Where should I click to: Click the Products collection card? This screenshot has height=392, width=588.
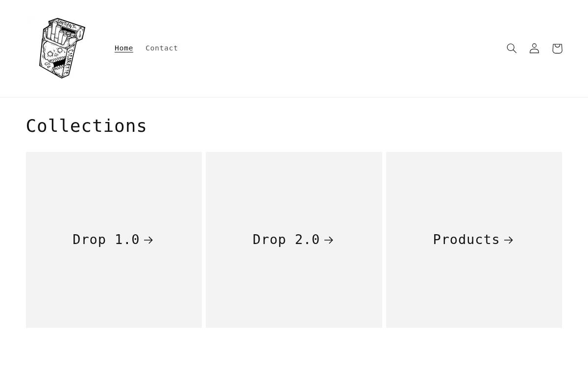pyautogui.click(x=474, y=240)
